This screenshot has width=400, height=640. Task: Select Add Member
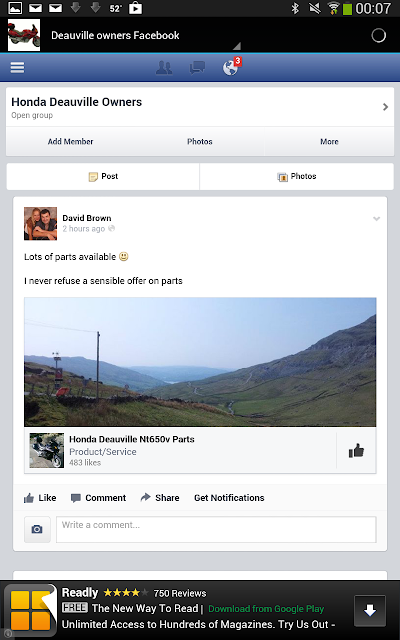tap(71, 142)
